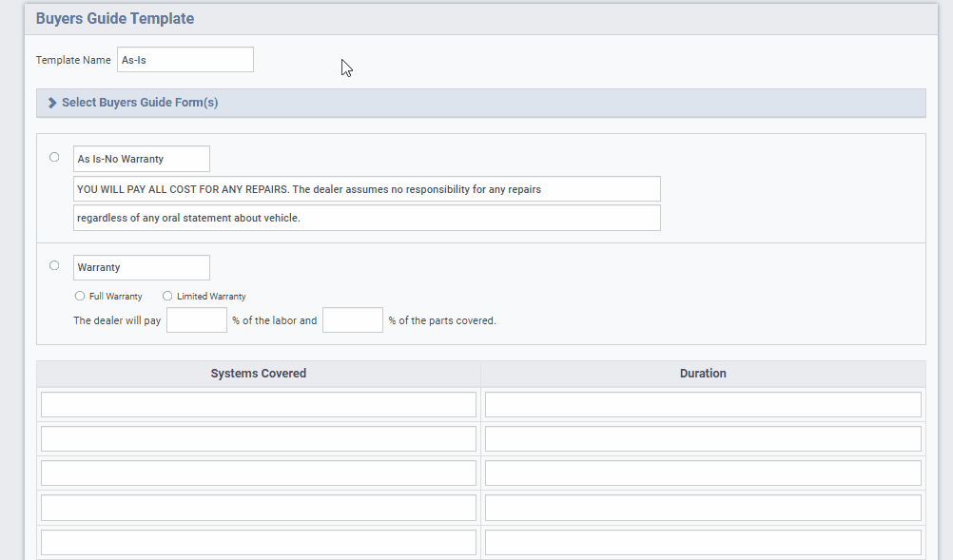The image size is (953, 560).
Task: Click the third Duration field
Action: [x=703, y=473]
